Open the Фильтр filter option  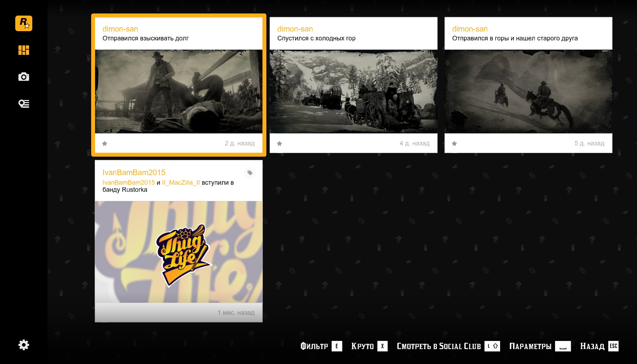point(321,346)
